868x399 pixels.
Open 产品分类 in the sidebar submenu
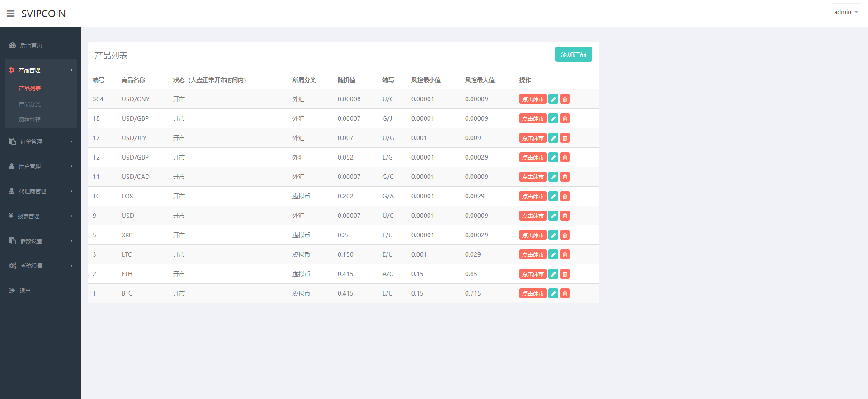click(x=30, y=104)
